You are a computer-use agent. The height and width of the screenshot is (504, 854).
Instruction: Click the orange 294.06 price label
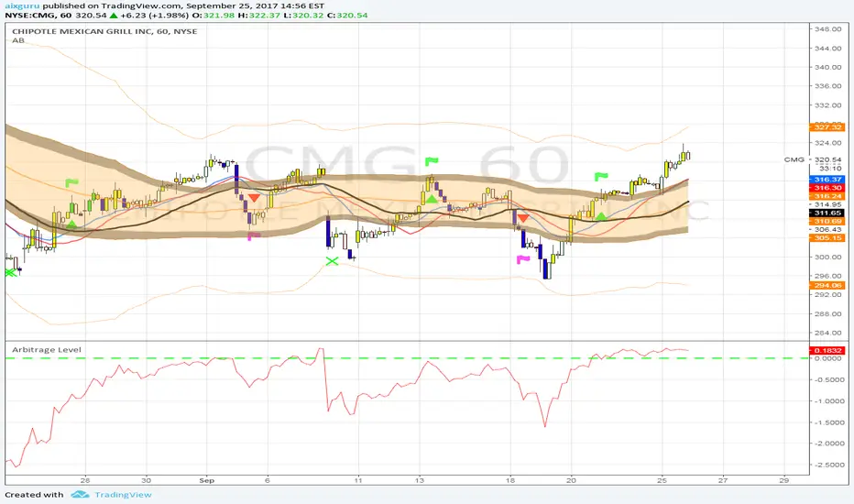click(827, 285)
